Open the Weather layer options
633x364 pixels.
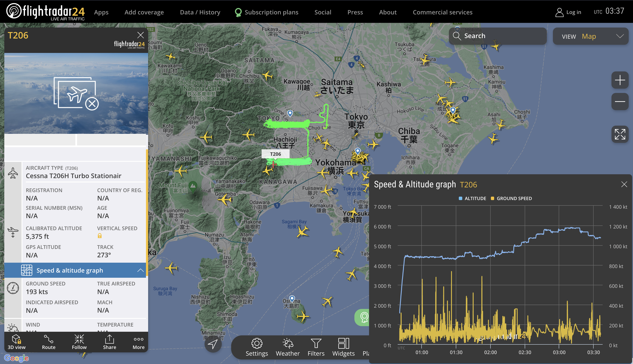pyautogui.click(x=288, y=347)
